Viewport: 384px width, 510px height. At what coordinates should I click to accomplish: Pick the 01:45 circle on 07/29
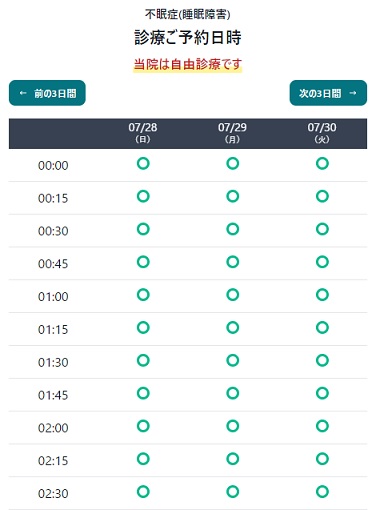[233, 393]
